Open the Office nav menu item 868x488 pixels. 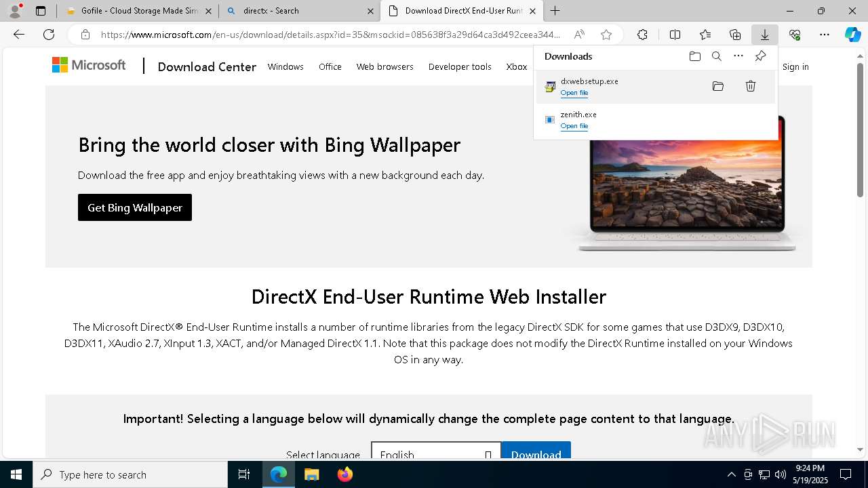(330, 66)
